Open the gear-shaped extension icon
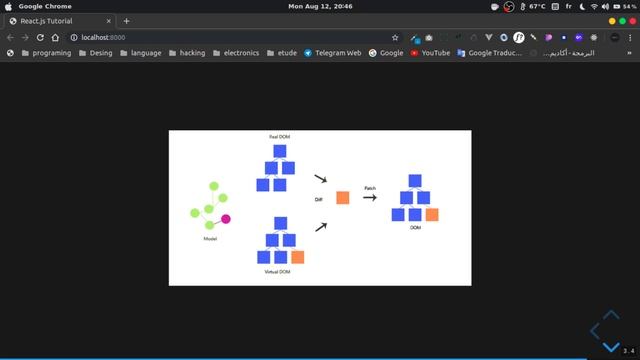This screenshot has height=360, width=640. [594, 38]
